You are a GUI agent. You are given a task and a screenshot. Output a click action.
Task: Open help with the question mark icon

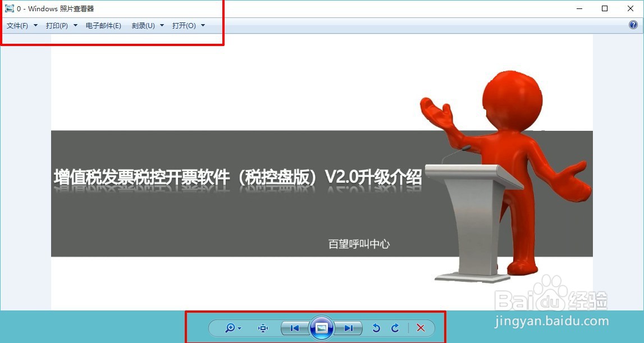click(x=633, y=25)
